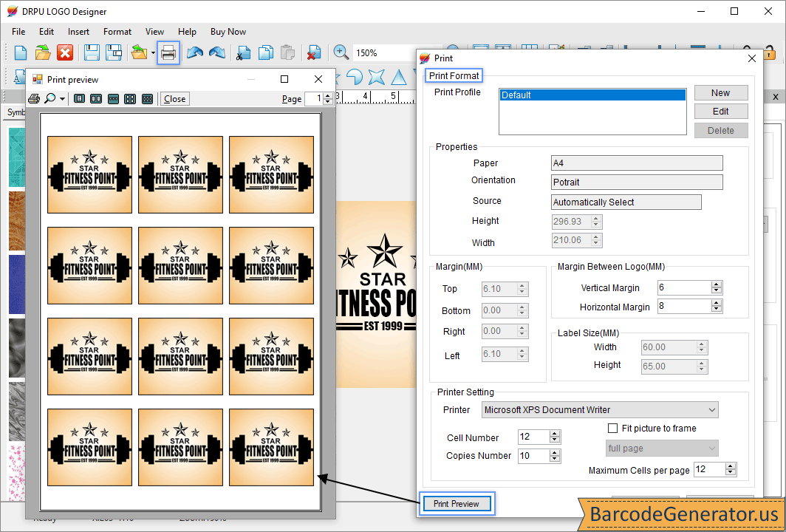Click the Delete page icon with red X
786x532 pixels.
tap(314, 52)
